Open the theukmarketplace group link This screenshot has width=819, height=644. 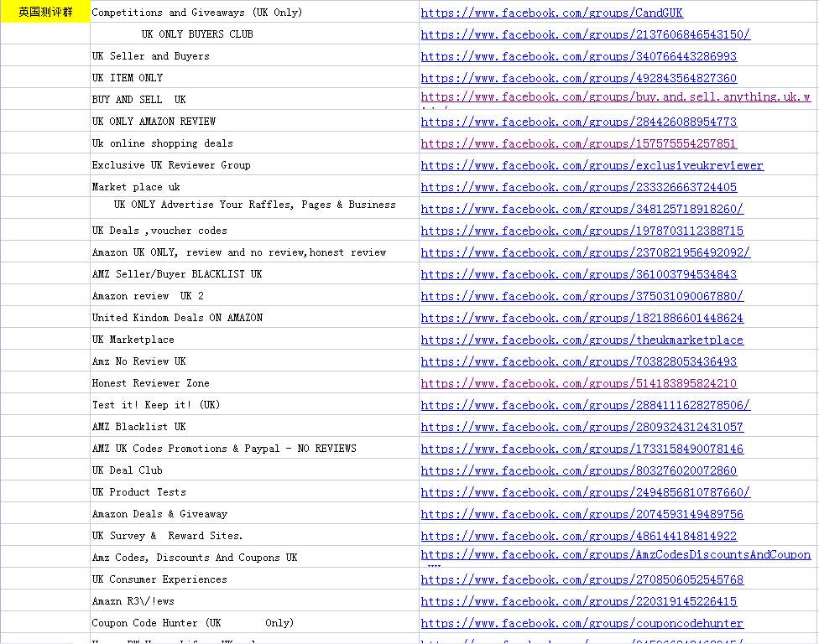point(582,340)
